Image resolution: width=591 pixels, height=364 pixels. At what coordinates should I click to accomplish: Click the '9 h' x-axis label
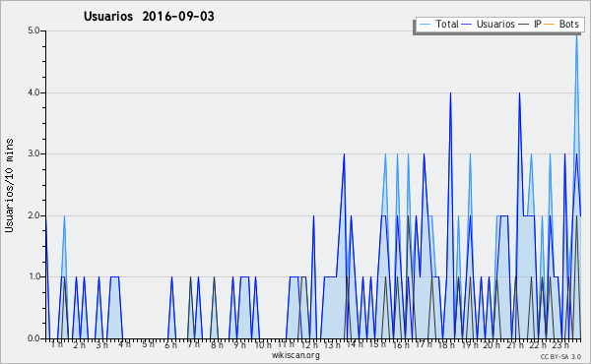(239, 344)
